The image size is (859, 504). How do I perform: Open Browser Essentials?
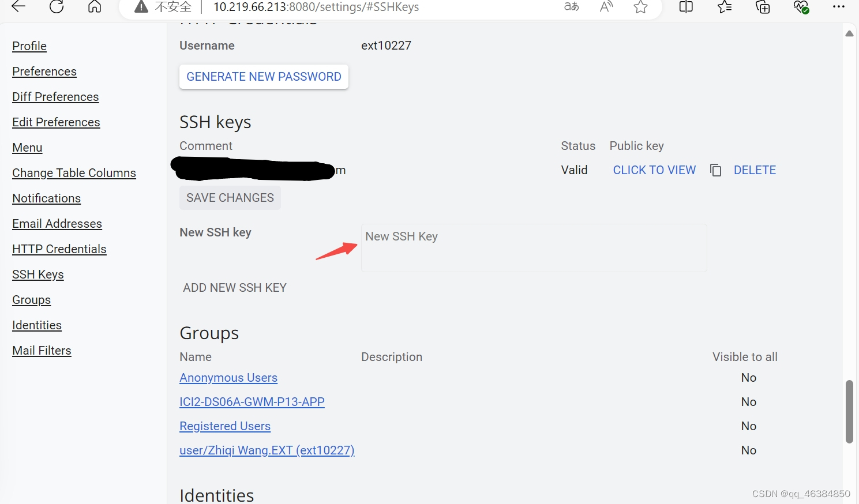(801, 7)
